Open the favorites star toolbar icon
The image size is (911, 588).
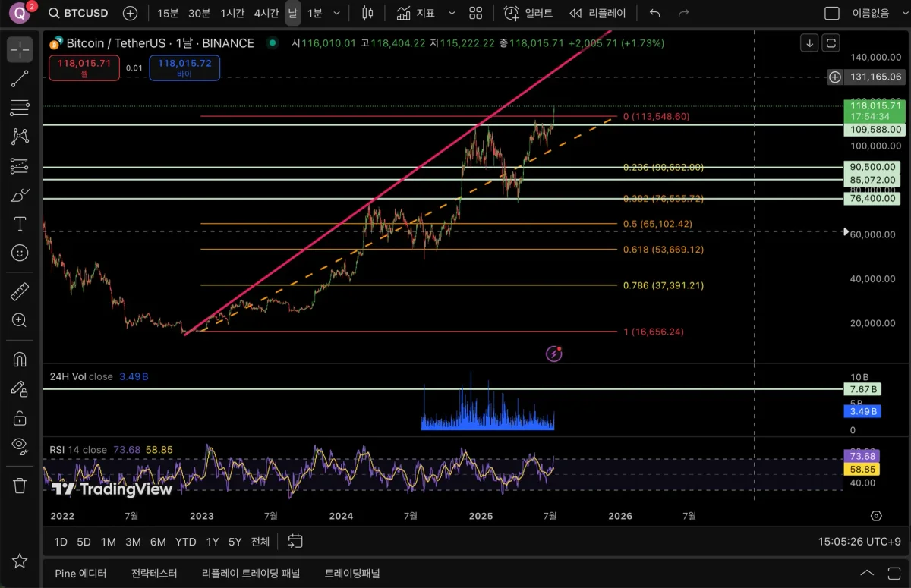(x=20, y=561)
